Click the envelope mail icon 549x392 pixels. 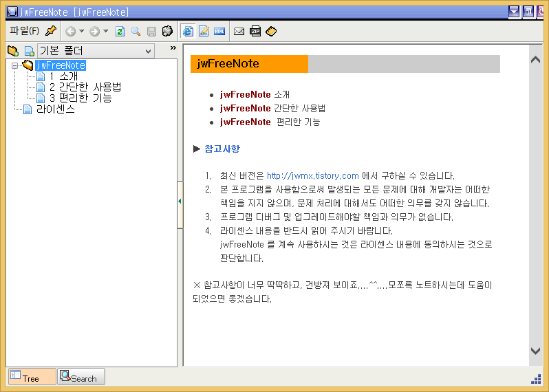pyautogui.click(x=239, y=32)
